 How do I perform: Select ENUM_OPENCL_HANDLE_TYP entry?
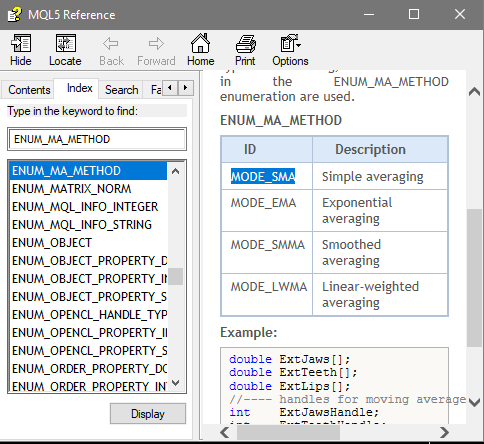89,315
